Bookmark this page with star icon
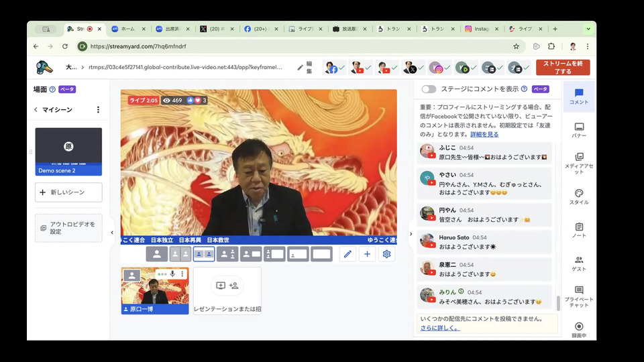 click(517, 46)
